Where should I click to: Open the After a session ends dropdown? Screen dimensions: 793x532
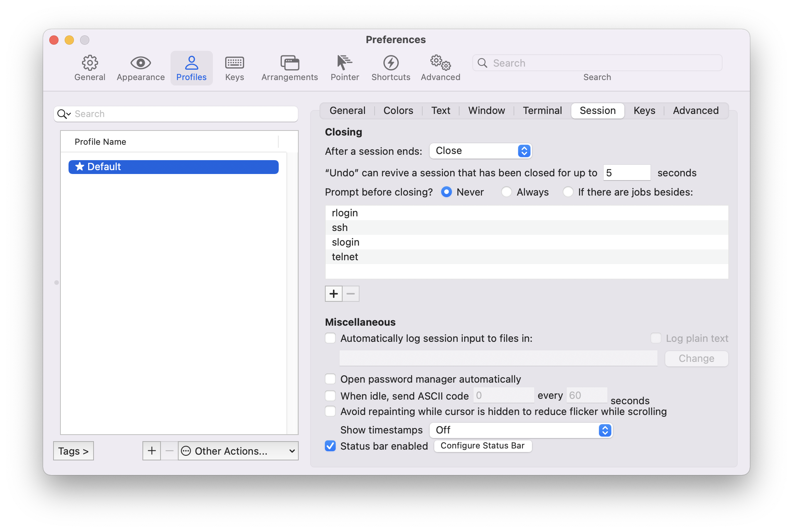(x=480, y=151)
